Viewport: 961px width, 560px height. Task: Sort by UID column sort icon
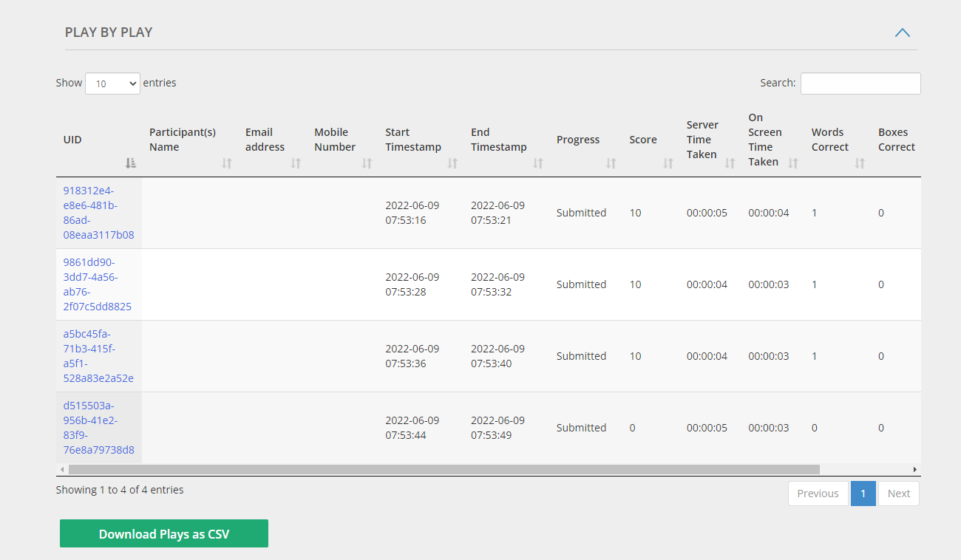pos(131,163)
